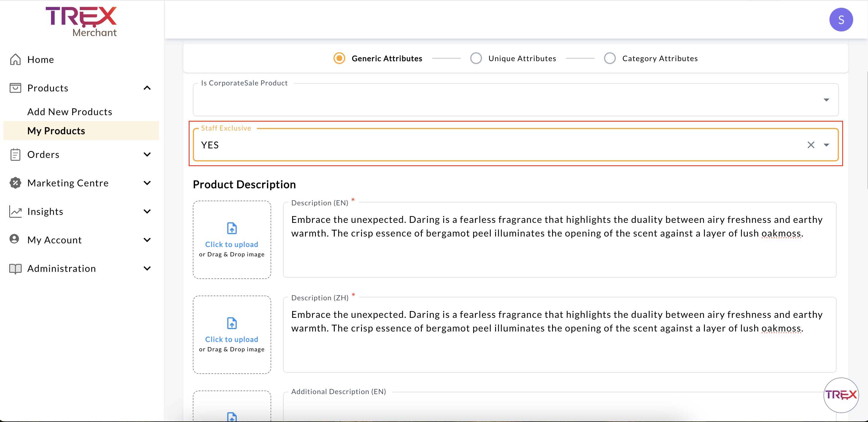This screenshot has width=868, height=422.
Task: Open the floating TREX chat bubble
Action: [x=841, y=395]
